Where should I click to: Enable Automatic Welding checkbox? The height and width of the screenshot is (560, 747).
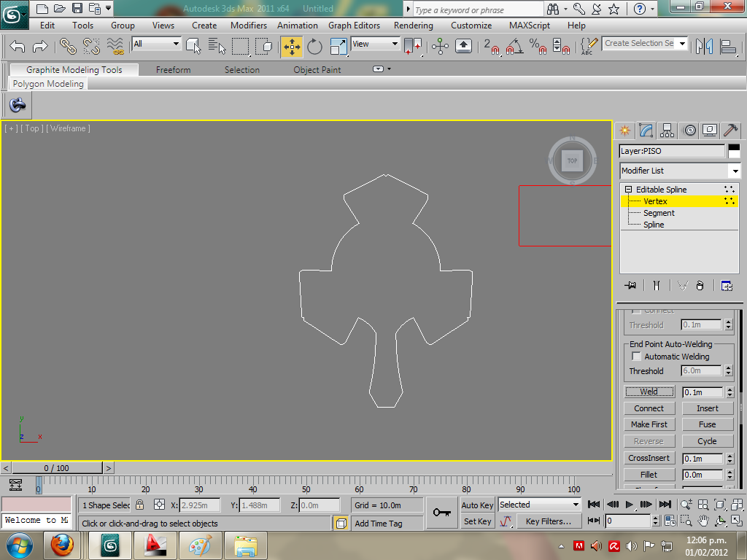[x=636, y=356]
